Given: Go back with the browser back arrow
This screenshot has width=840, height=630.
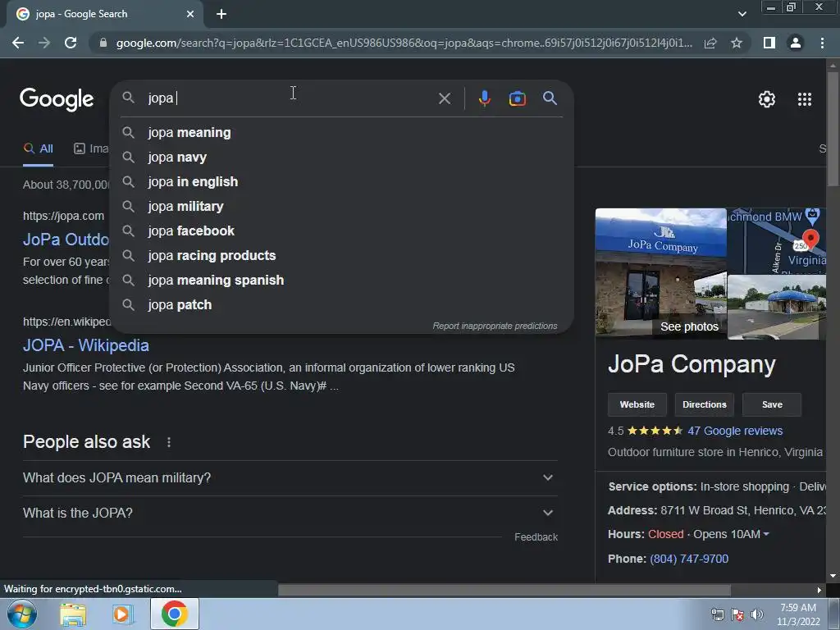Looking at the screenshot, I should pos(18,43).
